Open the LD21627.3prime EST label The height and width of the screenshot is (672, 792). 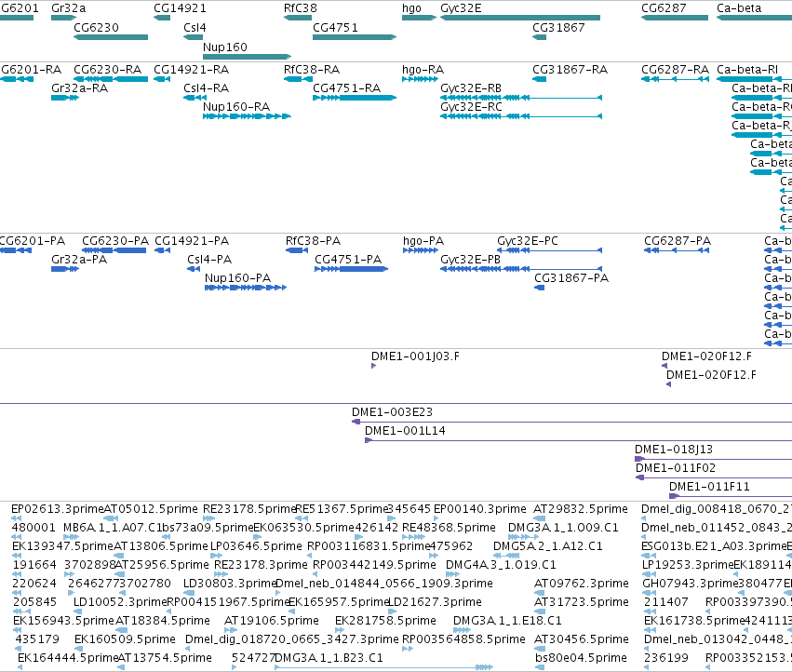tap(435, 602)
